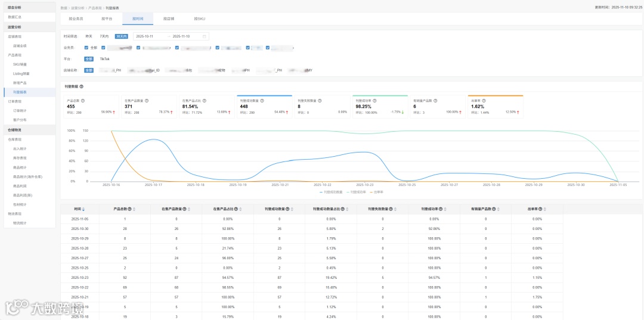Select 全部 platform filter

point(89,59)
